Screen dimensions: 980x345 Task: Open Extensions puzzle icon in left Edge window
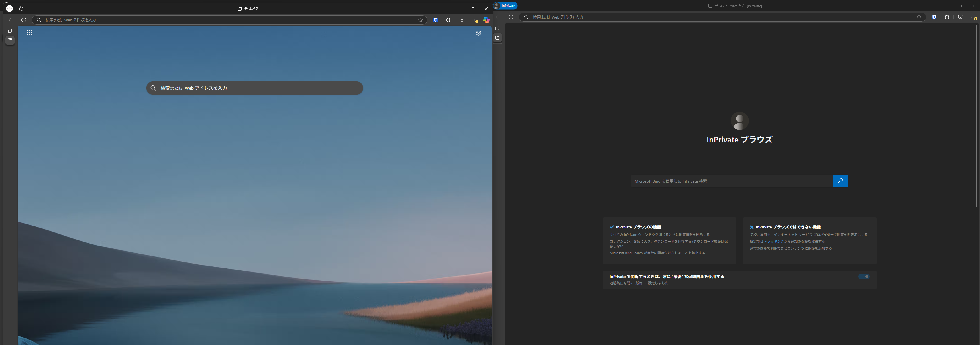point(448,20)
